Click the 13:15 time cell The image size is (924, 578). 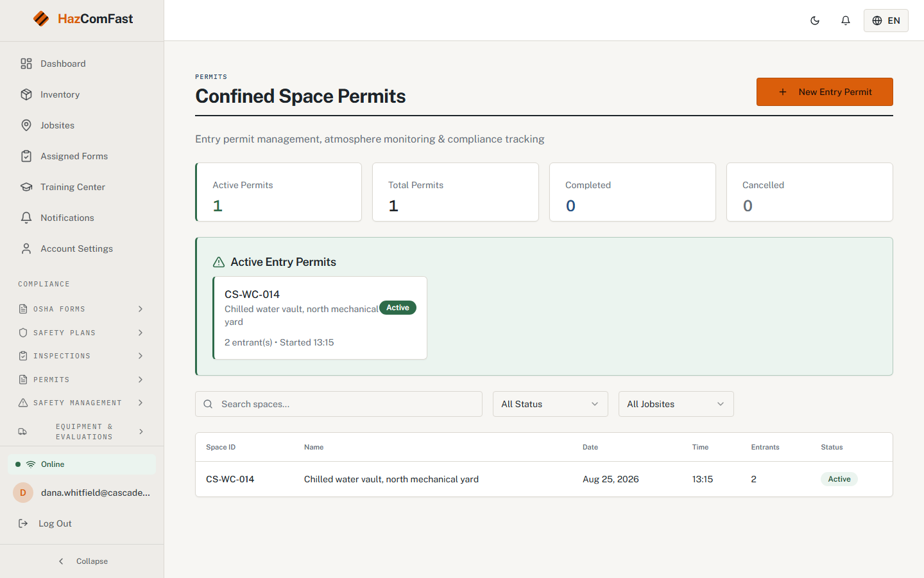pyautogui.click(x=703, y=479)
